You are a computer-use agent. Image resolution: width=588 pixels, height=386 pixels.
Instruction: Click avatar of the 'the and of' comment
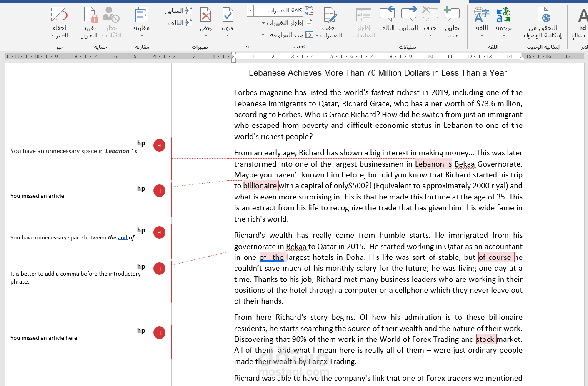pos(159,232)
